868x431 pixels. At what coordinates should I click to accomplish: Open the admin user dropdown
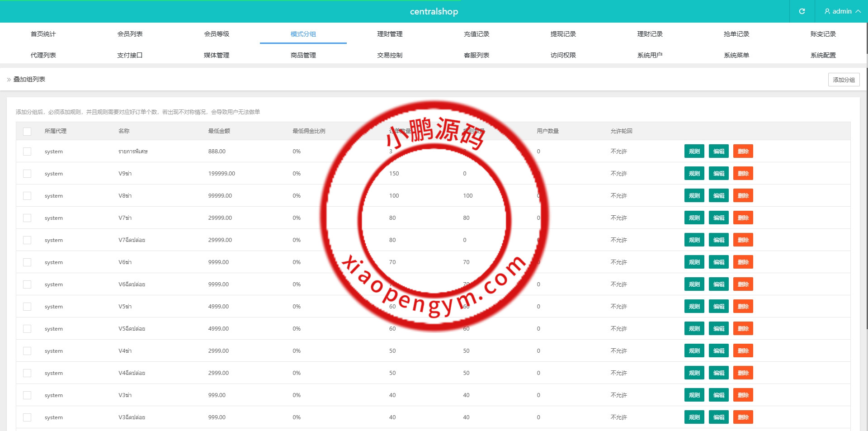tap(842, 11)
